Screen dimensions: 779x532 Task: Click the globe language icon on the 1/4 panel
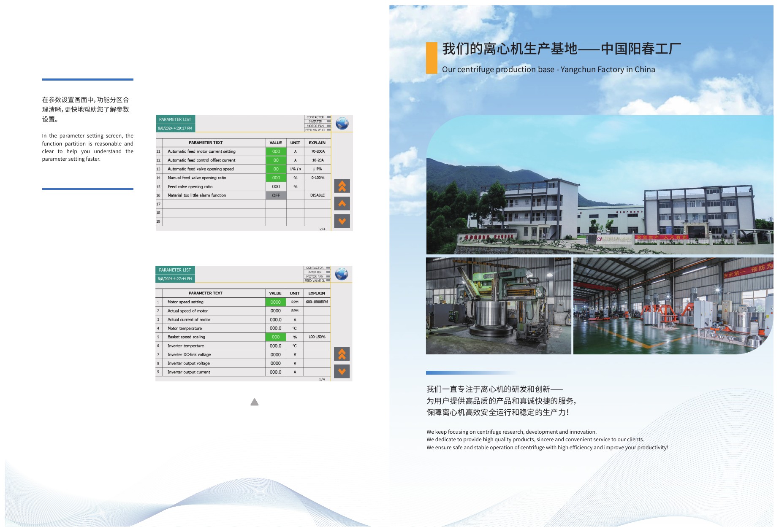(342, 274)
